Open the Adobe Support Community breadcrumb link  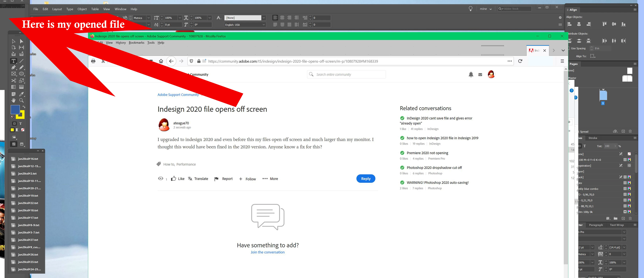[178, 95]
